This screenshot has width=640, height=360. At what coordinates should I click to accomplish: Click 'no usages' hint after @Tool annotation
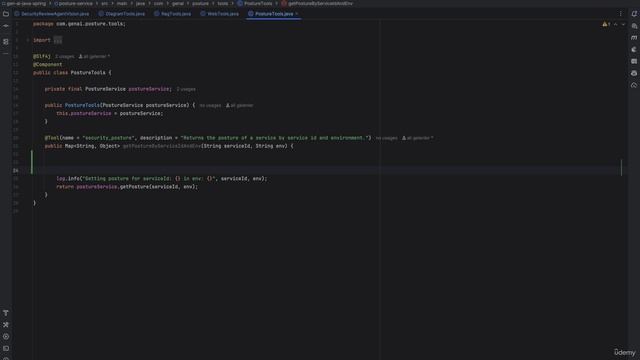[387, 138]
